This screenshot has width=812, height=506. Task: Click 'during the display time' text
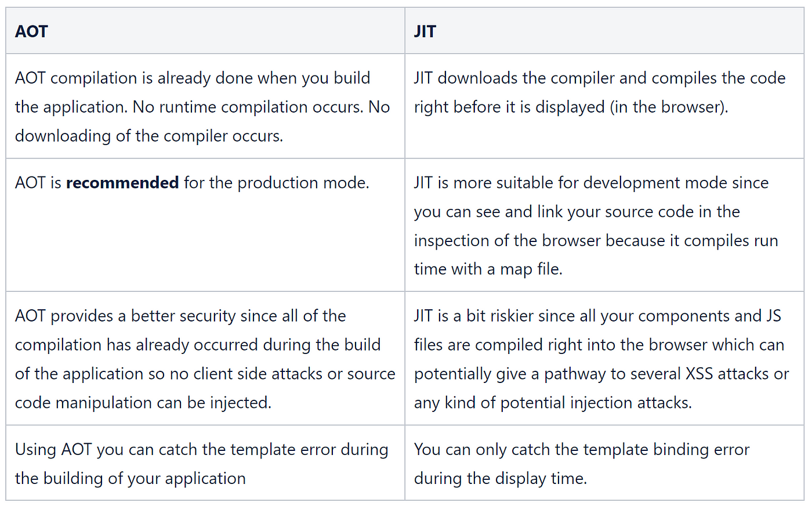[x=501, y=478]
